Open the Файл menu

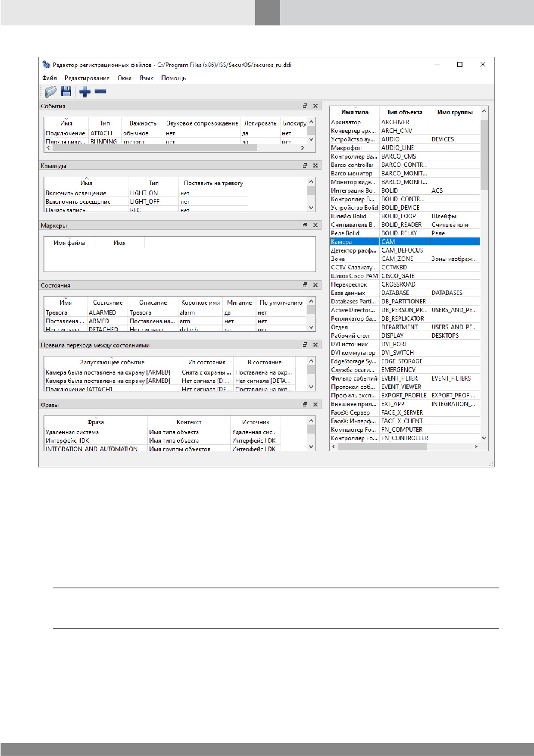(50, 78)
